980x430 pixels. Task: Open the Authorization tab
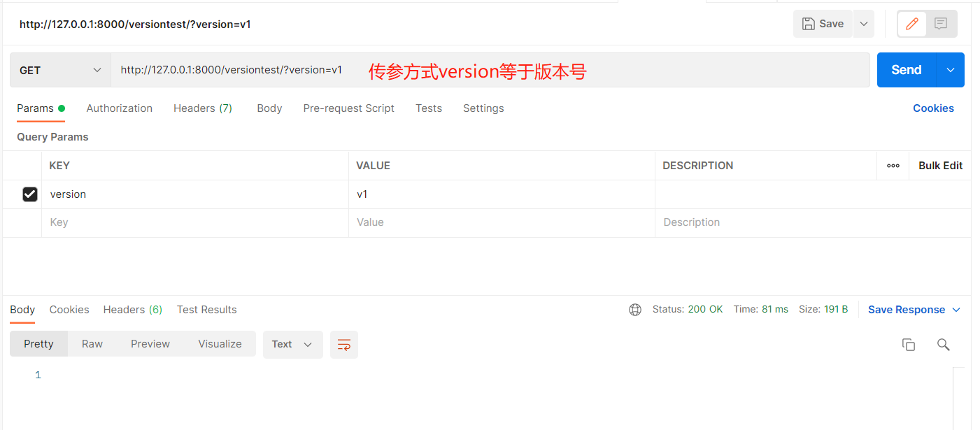(120, 108)
